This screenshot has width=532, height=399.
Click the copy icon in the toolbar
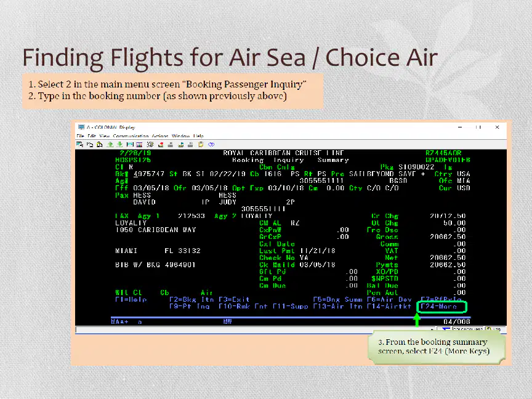[x=90, y=145]
